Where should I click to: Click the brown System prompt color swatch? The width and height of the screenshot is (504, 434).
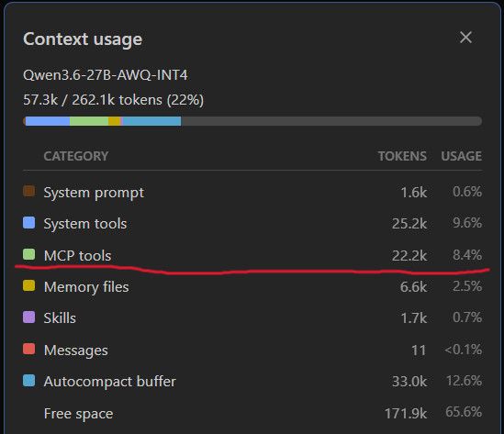[29, 191]
